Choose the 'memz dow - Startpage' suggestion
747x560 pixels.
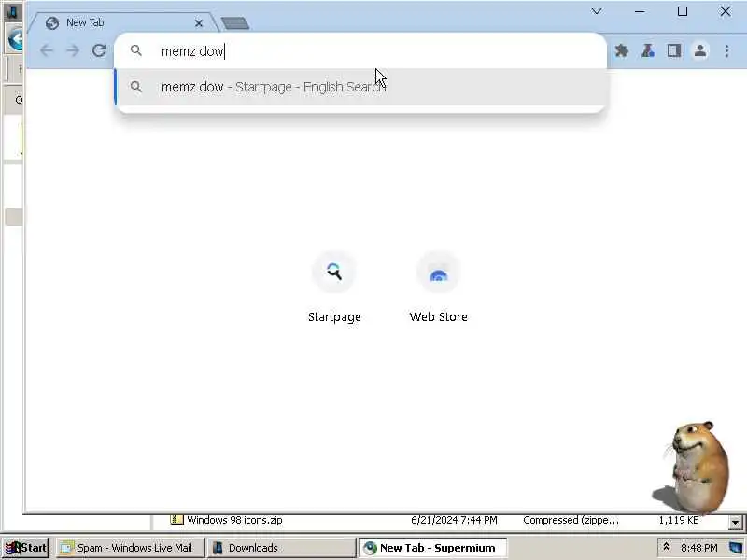(x=360, y=87)
